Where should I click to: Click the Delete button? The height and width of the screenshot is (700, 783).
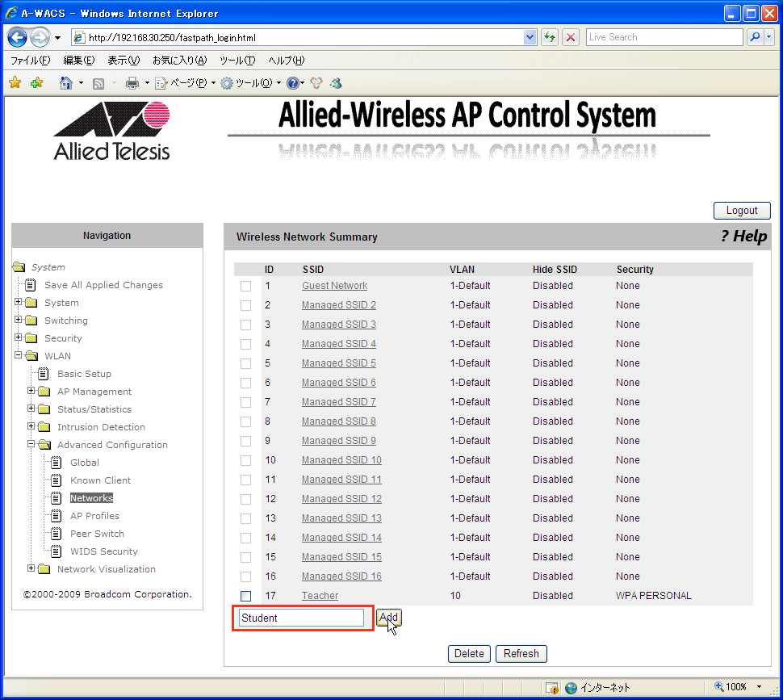(x=469, y=653)
